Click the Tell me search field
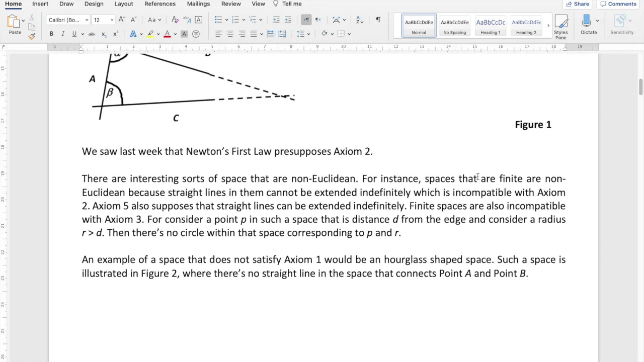 click(x=287, y=4)
